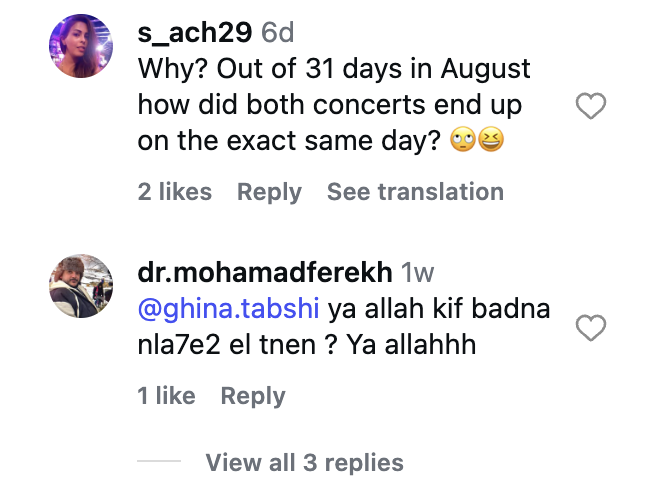View the 1 like on dr.mohamadferekh's comment
This screenshot has width=650, height=478.
166,396
